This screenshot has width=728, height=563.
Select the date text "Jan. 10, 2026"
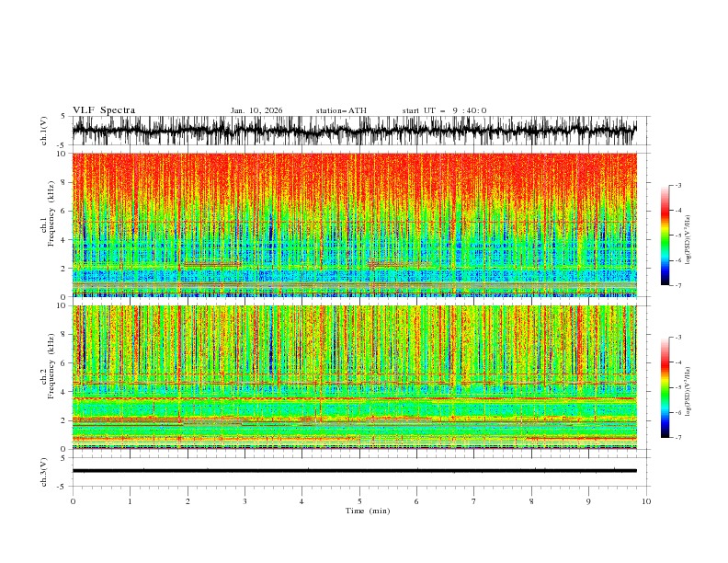(x=256, y=110)
